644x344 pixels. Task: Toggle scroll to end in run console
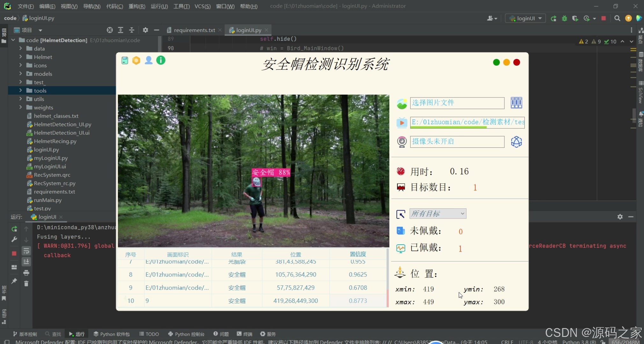click(x=26, y=262)
